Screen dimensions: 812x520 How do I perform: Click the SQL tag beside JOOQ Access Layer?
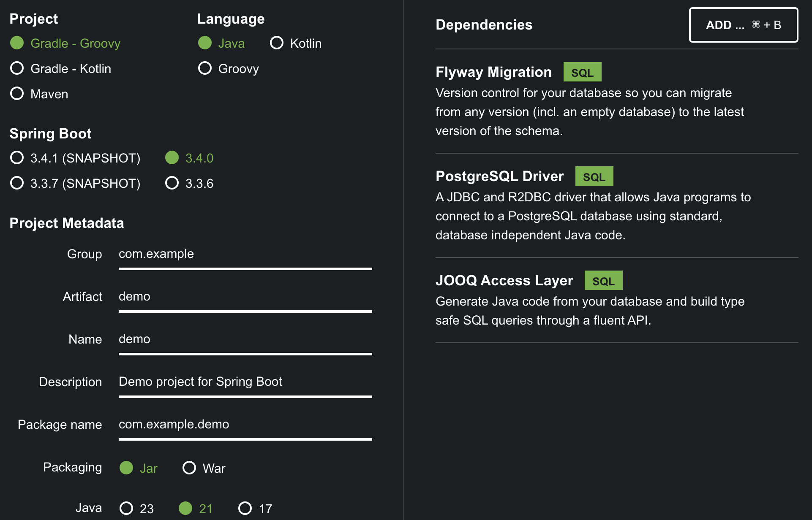tap(603, 281)
